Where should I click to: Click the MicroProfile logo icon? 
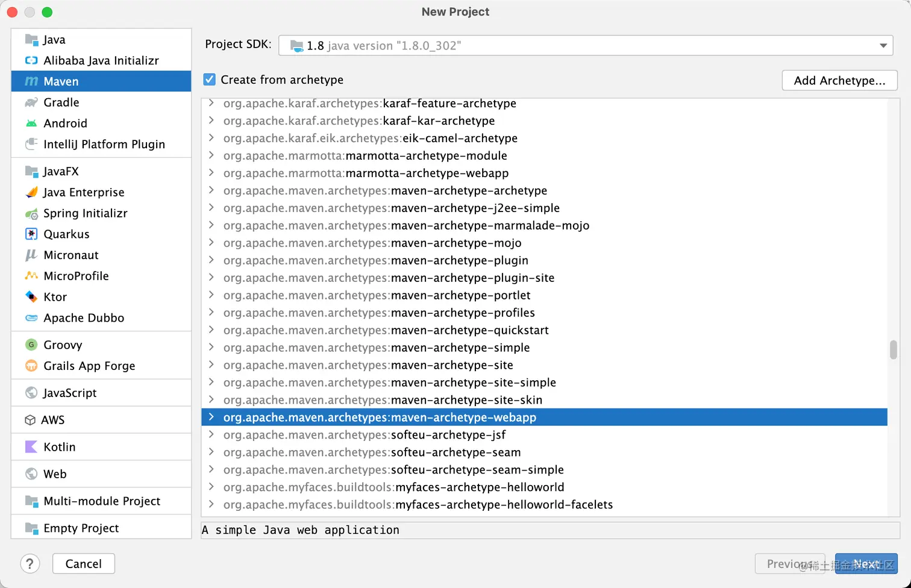click(31, 276)
